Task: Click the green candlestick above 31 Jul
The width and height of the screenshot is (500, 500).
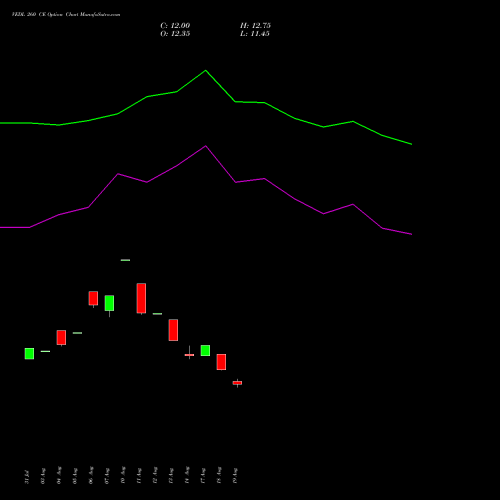Action: (x=29, y=354)
